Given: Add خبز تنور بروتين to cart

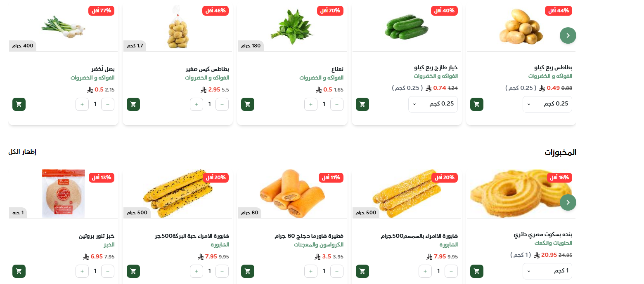Looking at the screenshot, I should pos(19,271).
